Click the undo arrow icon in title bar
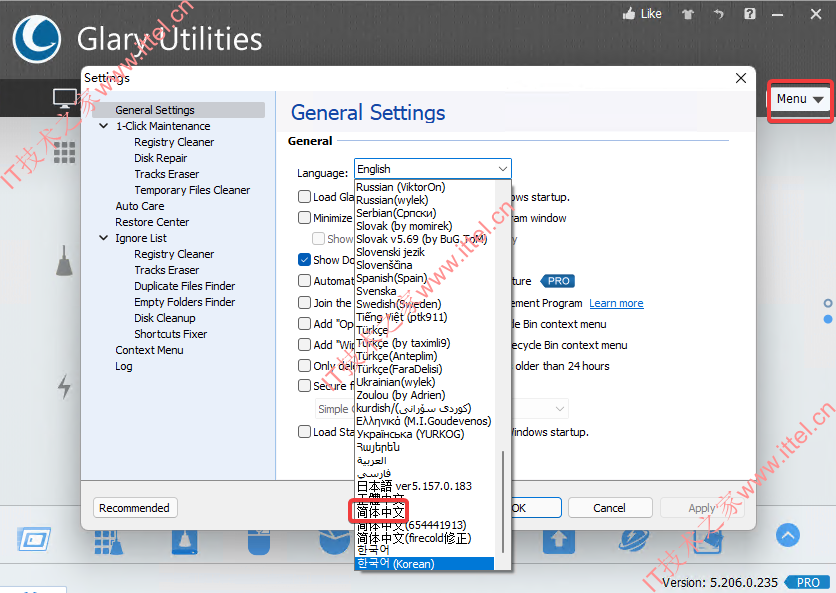Viewport: 836px width, 593px height. [x=719, y=14]
